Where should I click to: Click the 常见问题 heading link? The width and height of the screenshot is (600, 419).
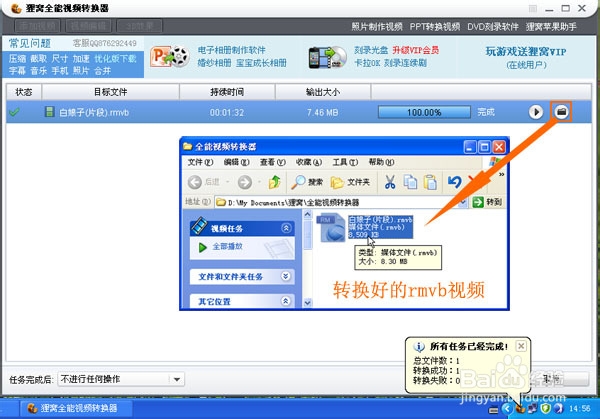tap(30, 43)
